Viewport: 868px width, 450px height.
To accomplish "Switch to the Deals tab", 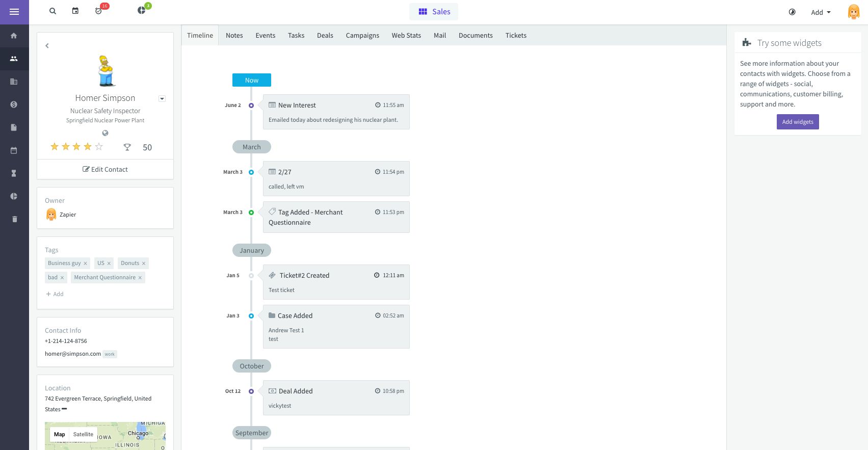I will (x=325, y=35).
